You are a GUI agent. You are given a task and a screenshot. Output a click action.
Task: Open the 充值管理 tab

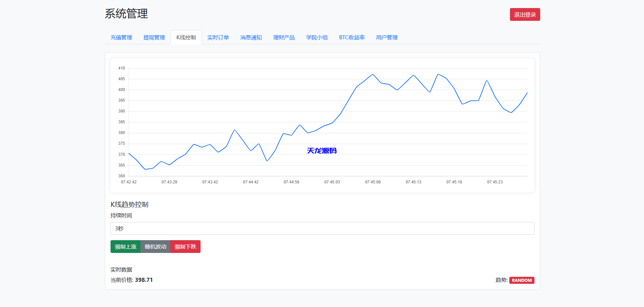121,38
